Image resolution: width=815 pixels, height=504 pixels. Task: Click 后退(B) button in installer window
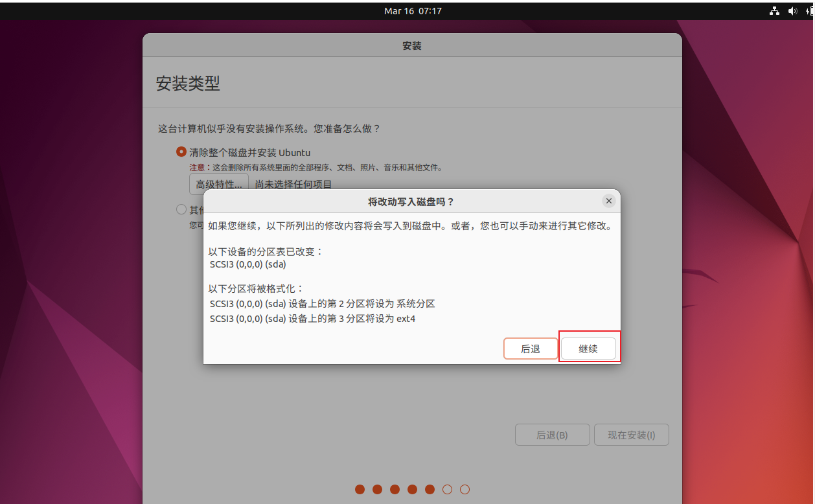point(553,435)
